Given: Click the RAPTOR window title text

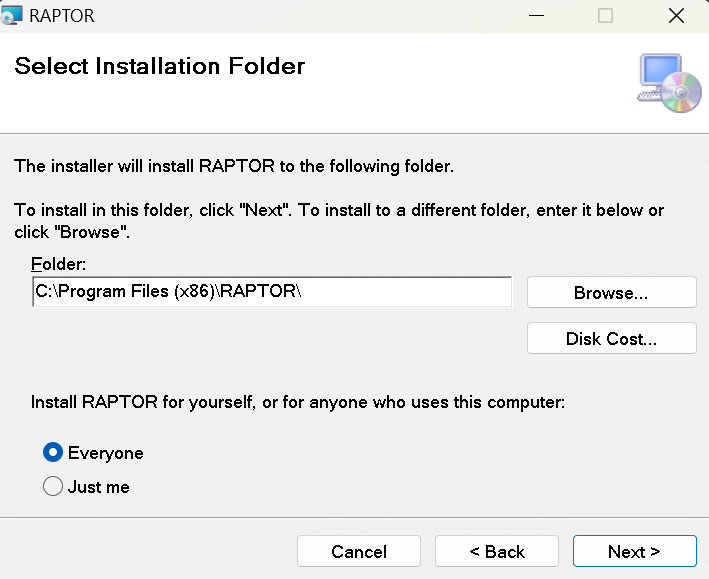Looking at the screenshot, I should pos(61,16).
